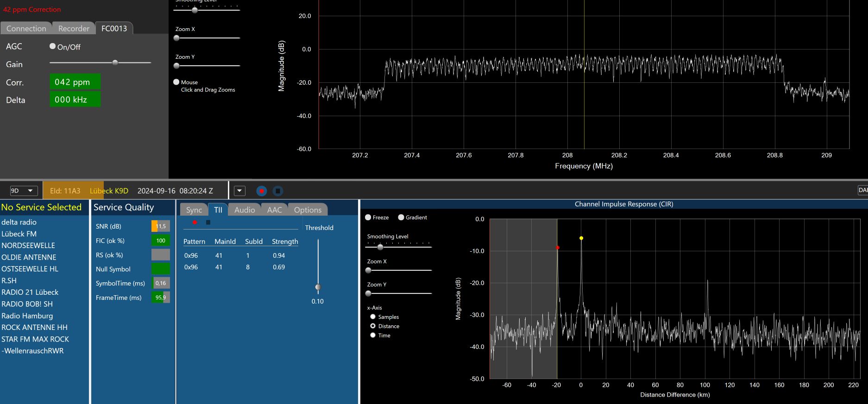Click the 042 ppm correction field
Viewport: 868px width, 404px height.
75,82
